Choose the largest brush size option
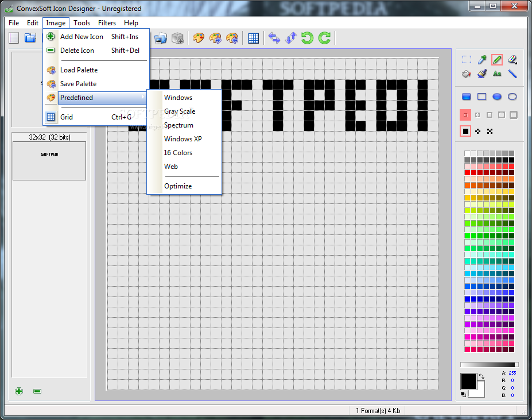The width and height of the screenshot is (532, 420). coord(514,115)
